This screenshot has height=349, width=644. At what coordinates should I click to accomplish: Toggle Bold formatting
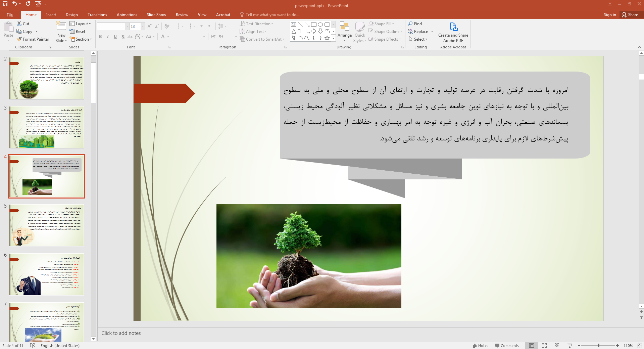[x=100, y=37]
